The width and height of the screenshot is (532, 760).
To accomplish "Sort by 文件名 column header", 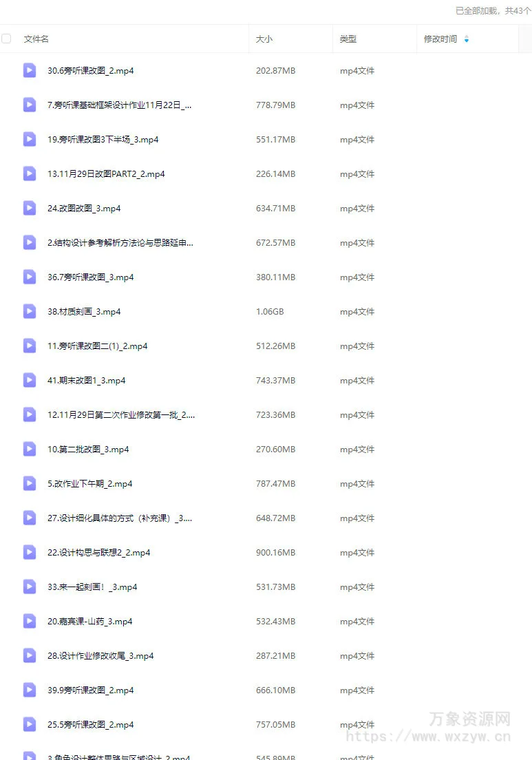I will pos(36,39).
